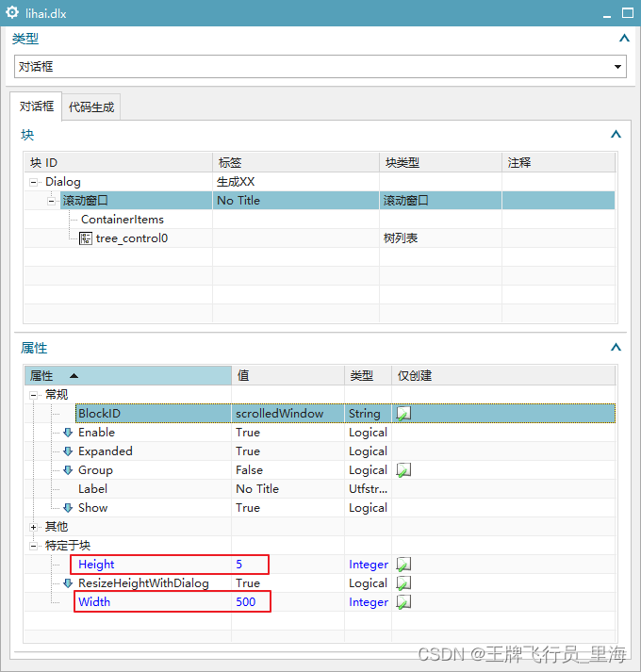Screen dimensions: 641x672
Task: Click the Label property value No Title
Action: [288, 489]
